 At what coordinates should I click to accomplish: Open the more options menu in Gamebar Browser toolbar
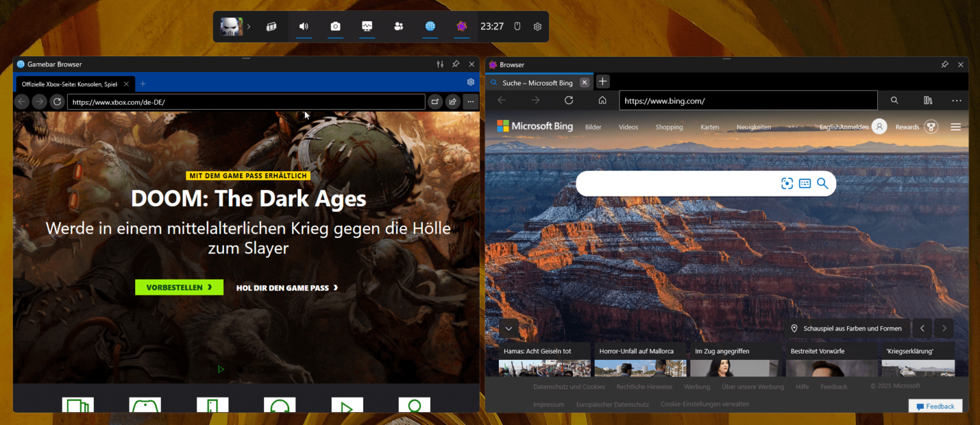(471, 101)
